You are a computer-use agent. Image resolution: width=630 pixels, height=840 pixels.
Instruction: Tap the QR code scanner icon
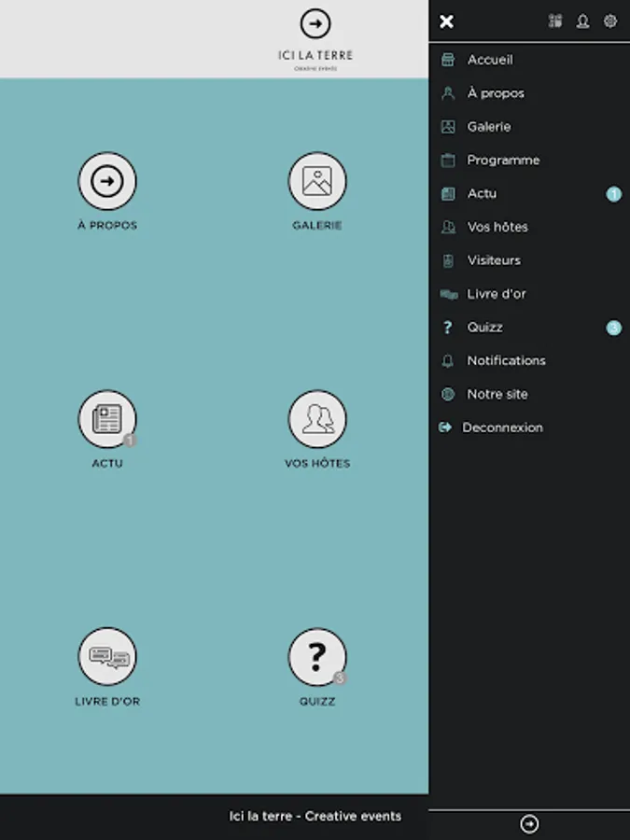(x=555, y=21)
